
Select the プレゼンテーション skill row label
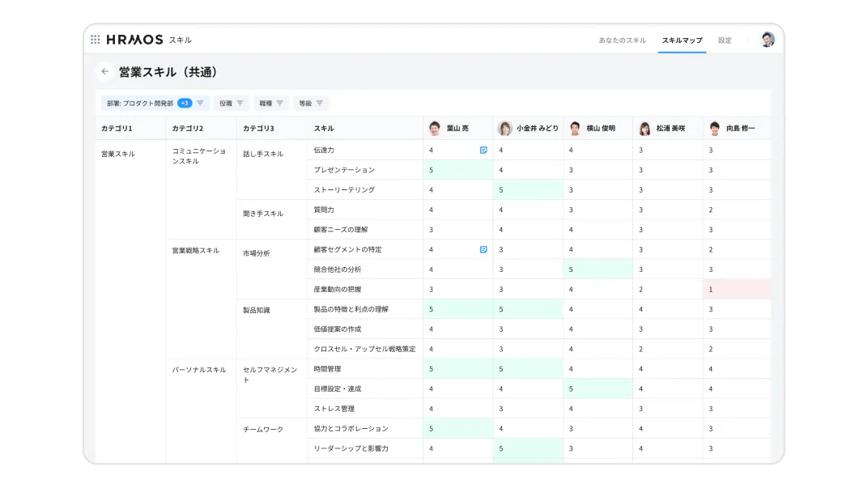344,170
